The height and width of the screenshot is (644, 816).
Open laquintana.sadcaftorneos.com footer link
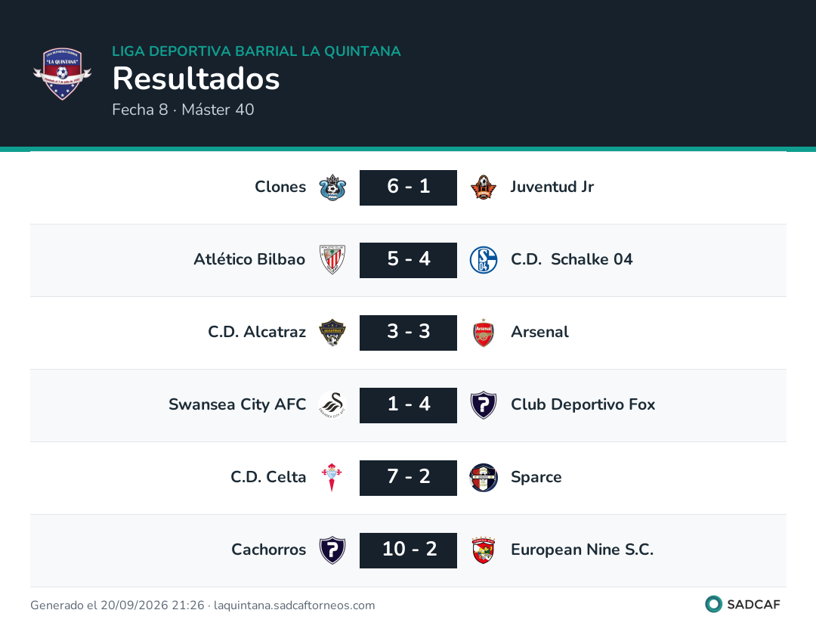tap(294, 605)
